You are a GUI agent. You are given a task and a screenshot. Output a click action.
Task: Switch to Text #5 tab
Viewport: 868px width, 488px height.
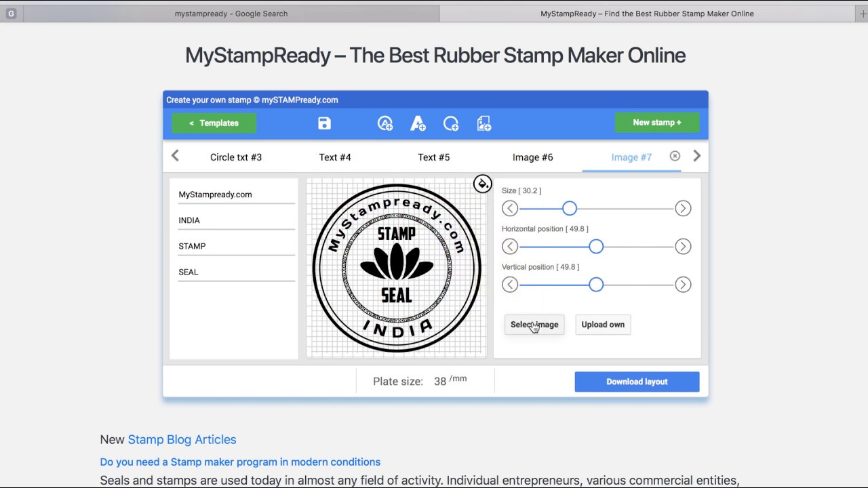coord(434,157)
